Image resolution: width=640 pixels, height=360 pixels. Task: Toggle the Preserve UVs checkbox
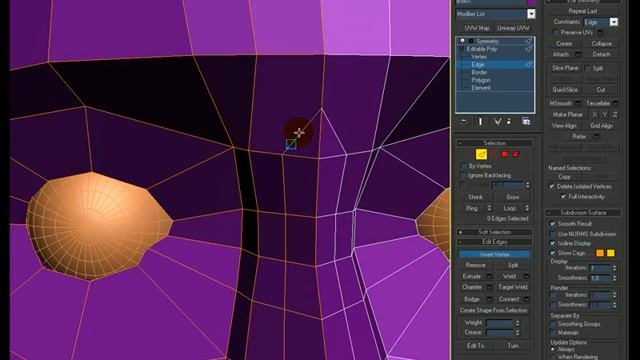pos(555,32)
